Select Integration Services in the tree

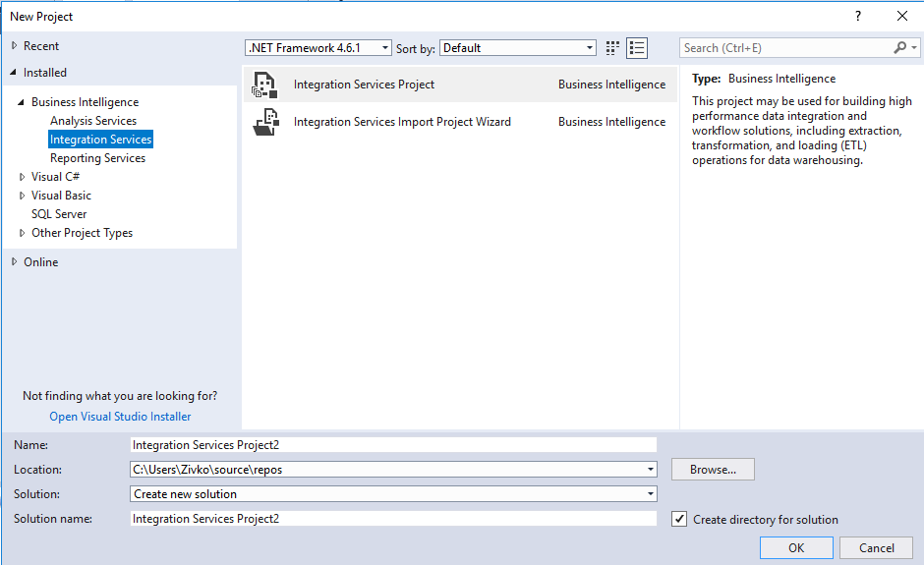[x=101, y=140]
